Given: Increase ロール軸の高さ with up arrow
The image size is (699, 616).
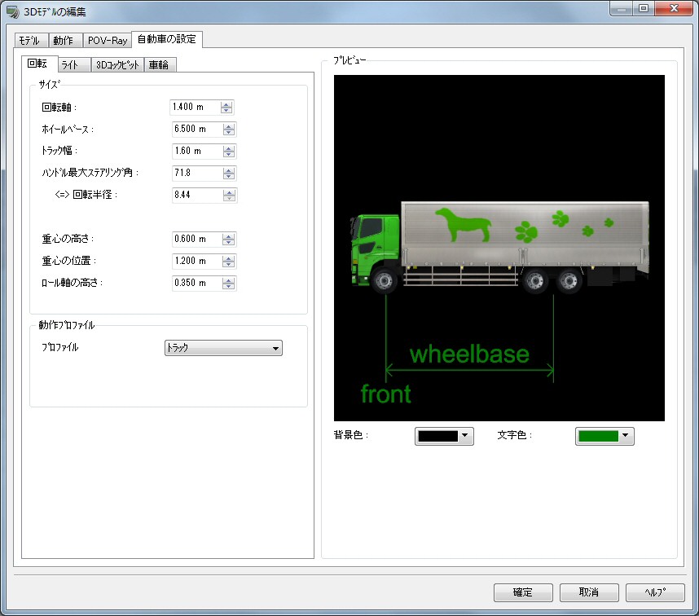Looking at the screenshot, I should pyautogui.click(x=228, y=280).
